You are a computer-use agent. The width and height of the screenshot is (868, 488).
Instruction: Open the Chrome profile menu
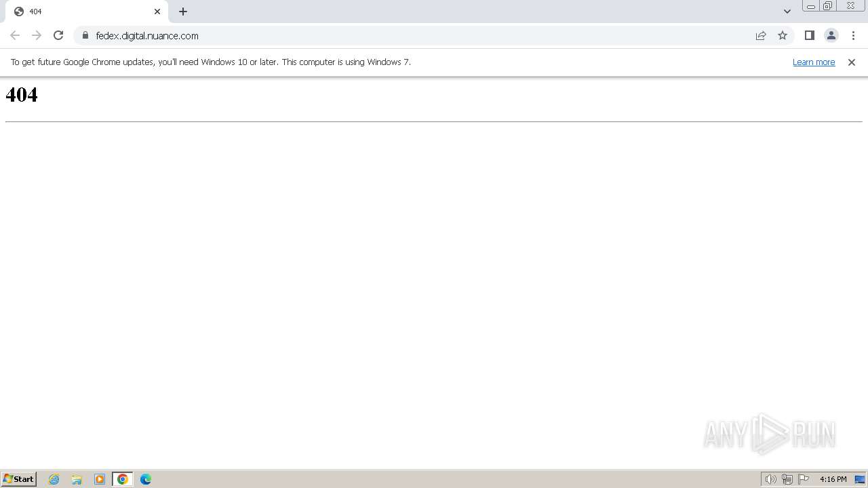pyautogui.click(x=831, y=35)
